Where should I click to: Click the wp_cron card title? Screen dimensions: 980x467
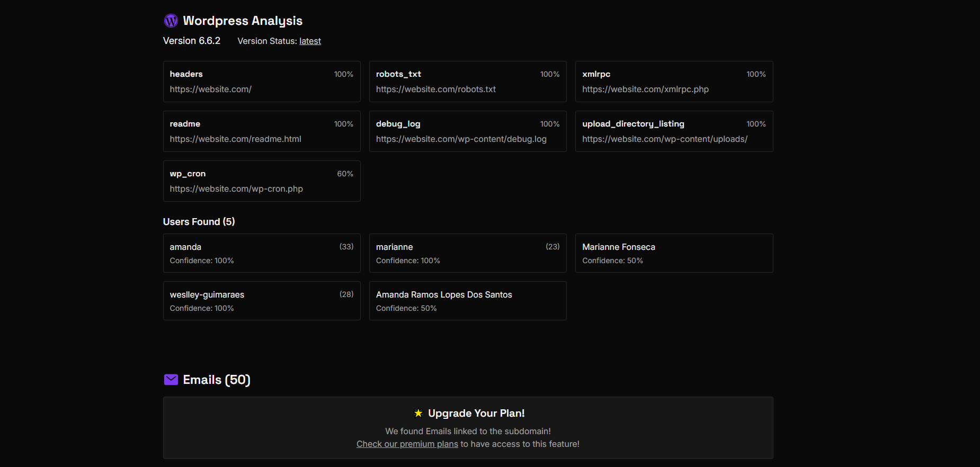(188, 174)
